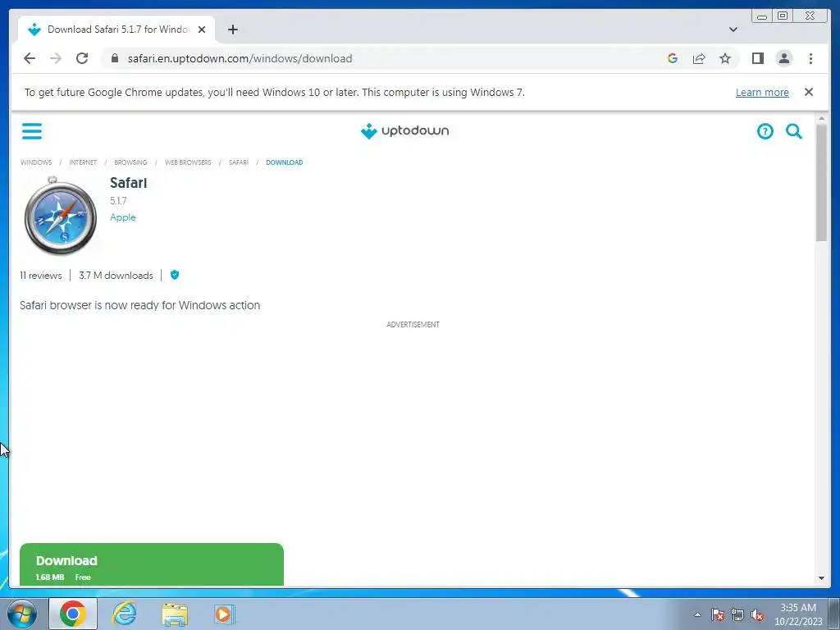Open Windows Media Player from the taskbar

pos(225,614)
